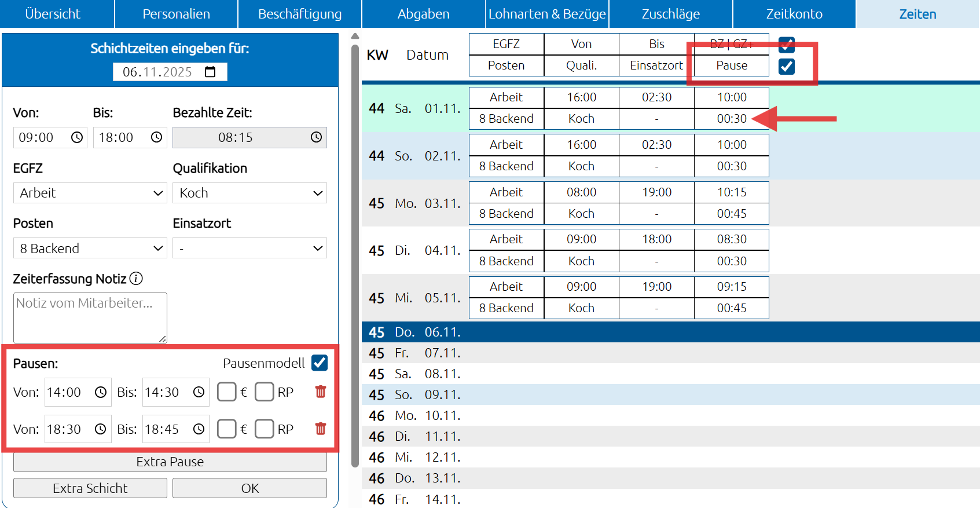Click the clock icon in Bis field
980x508 pixels.
click(156, 137)
